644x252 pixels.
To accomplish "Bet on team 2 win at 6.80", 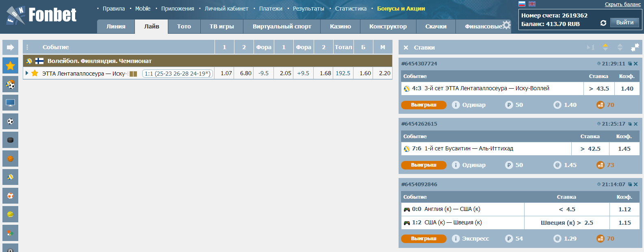I will [x=244, y=74].
